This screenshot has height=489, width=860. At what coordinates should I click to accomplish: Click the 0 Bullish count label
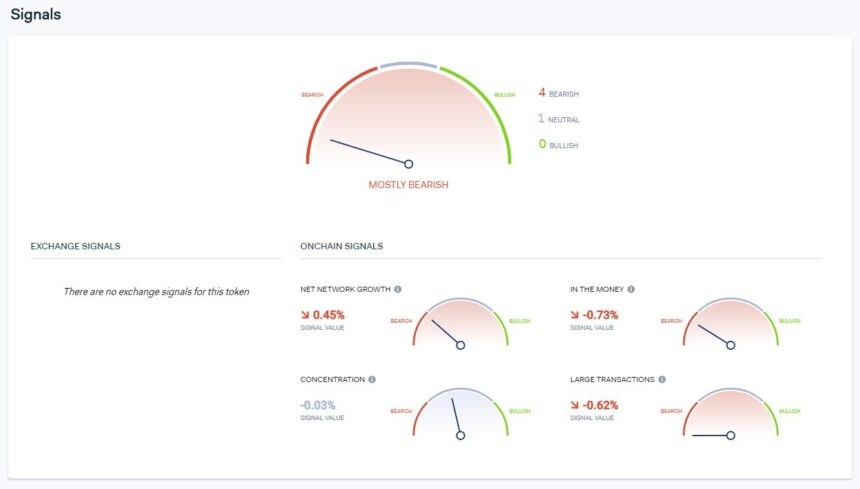click(558, 145)
